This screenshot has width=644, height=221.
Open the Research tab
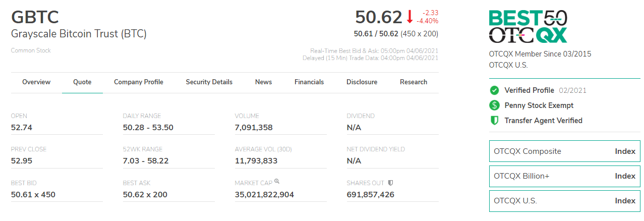click(414, 82)
